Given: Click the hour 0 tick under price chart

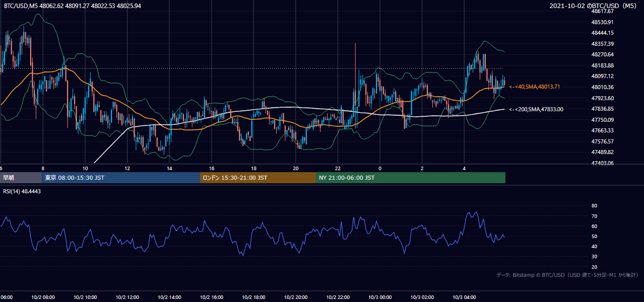Looking at the screenshot, I should pos(380,168).
